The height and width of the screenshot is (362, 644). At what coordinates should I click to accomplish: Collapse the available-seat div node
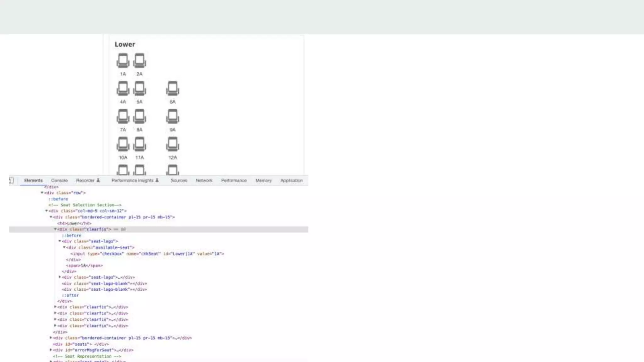64,248
